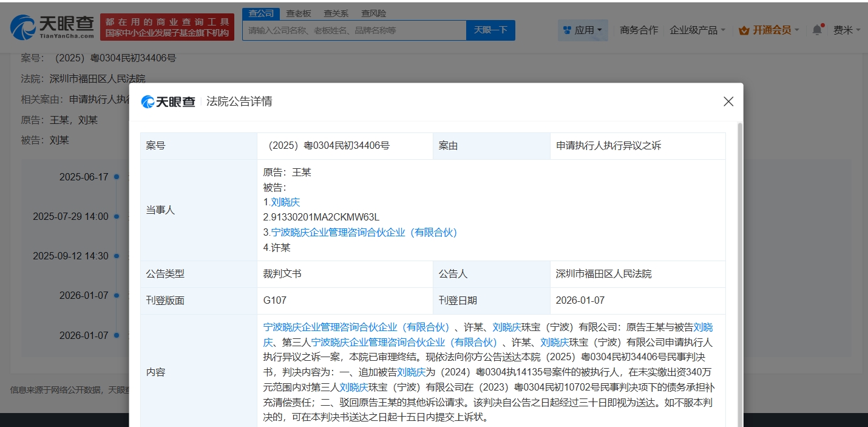Click the notification bell icon
Viewport: 868px width, 427px height.
click(817, 30)
